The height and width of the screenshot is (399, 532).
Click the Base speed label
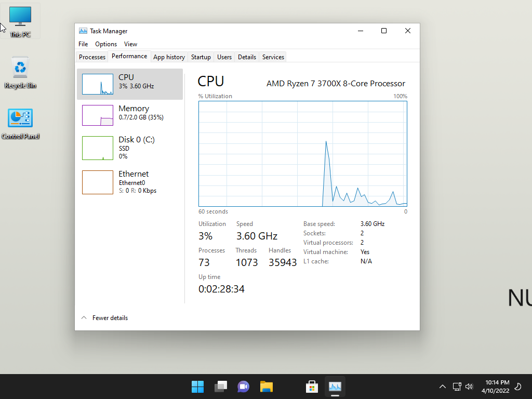point(319,224)
